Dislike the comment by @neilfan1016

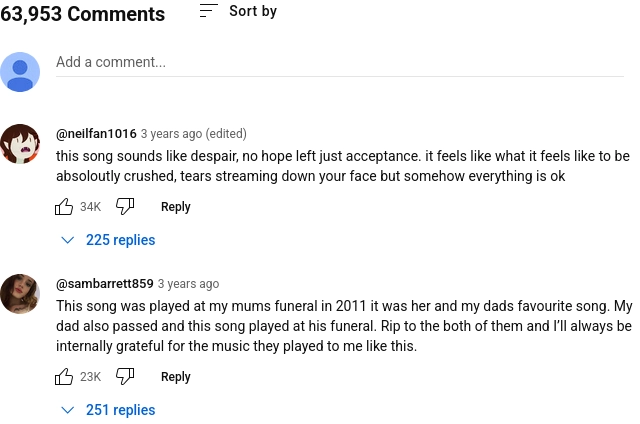125,206
